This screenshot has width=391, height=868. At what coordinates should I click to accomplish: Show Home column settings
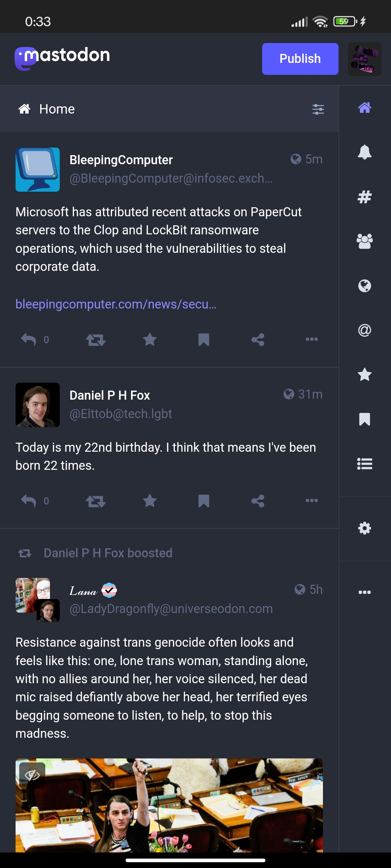pos(318,109)
